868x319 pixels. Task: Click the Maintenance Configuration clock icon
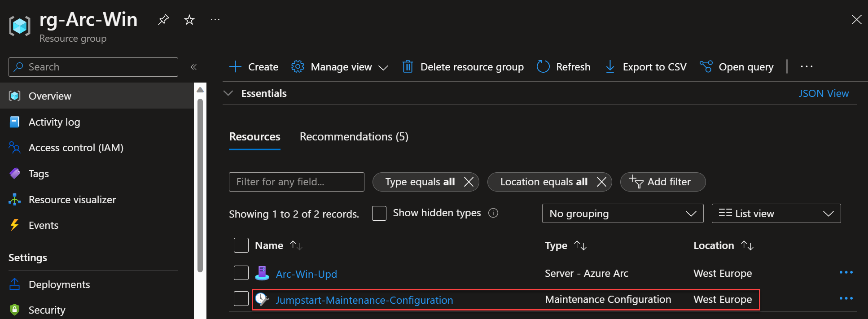262,299
